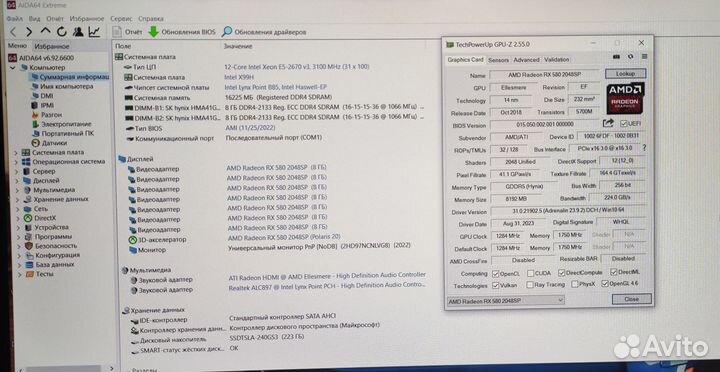Toggle the OpenCL checkbox in GPU-Z
720x372 pixels.
pyautogui.click(x=495, y=274)
